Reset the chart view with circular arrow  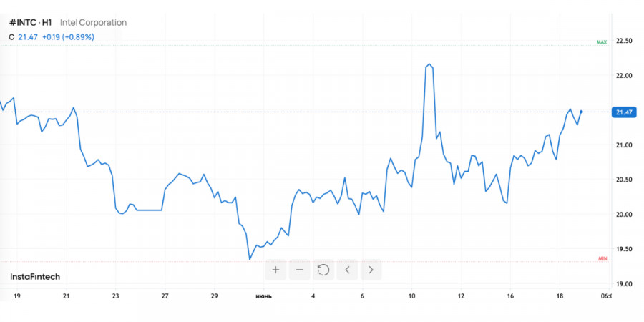click(x=323, y=270)
